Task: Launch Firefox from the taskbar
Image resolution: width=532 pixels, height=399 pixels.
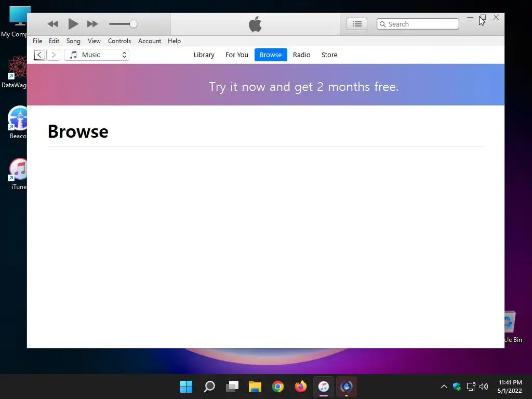Action: click(x=301, y=387)
